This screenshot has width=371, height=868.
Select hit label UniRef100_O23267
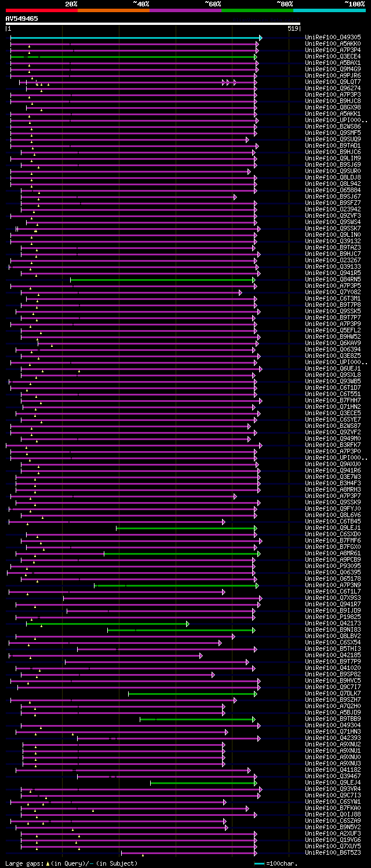tap(332, 261)
